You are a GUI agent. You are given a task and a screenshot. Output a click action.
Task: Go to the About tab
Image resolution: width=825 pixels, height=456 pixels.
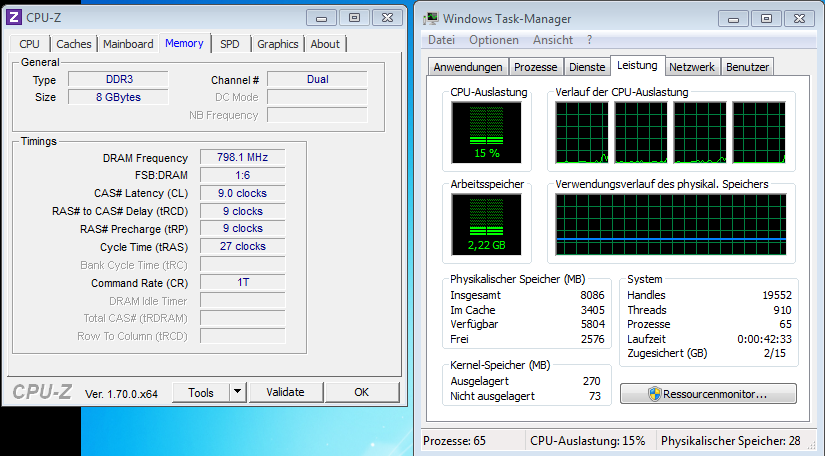tap(325, 44)
